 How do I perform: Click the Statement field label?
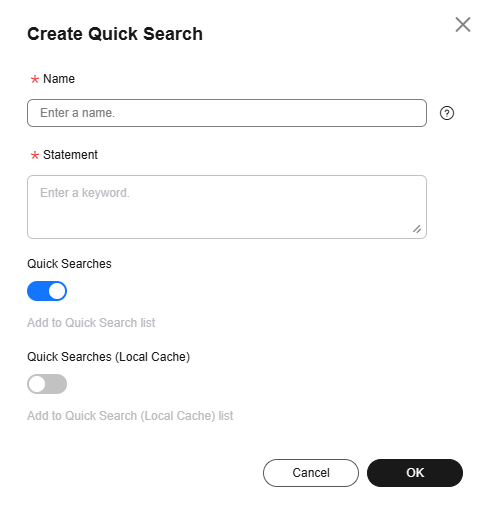point(70,155)
